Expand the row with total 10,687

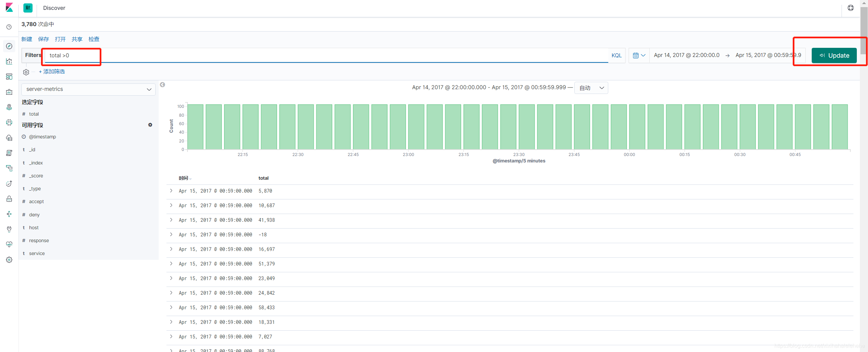pos(171,205)
